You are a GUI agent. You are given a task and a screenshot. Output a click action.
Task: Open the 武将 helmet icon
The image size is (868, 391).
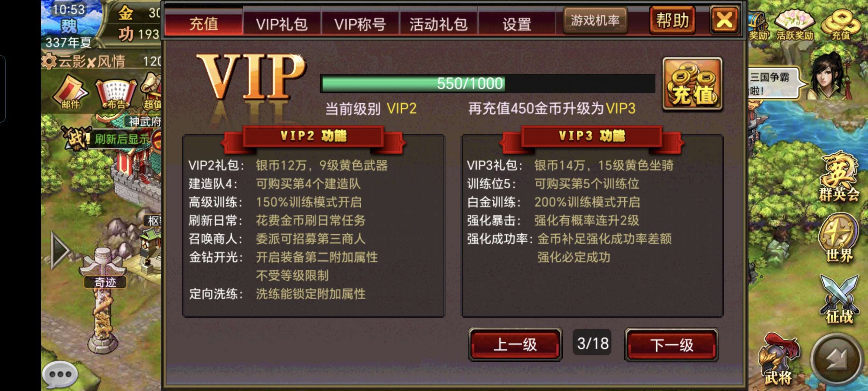[778, 359]
